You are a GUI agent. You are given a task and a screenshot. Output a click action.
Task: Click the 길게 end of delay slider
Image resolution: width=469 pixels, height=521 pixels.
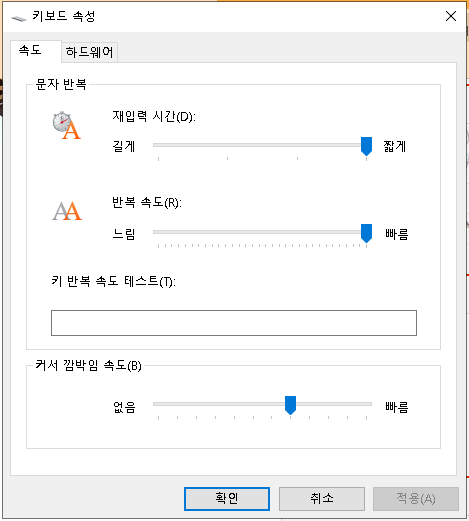124,146
